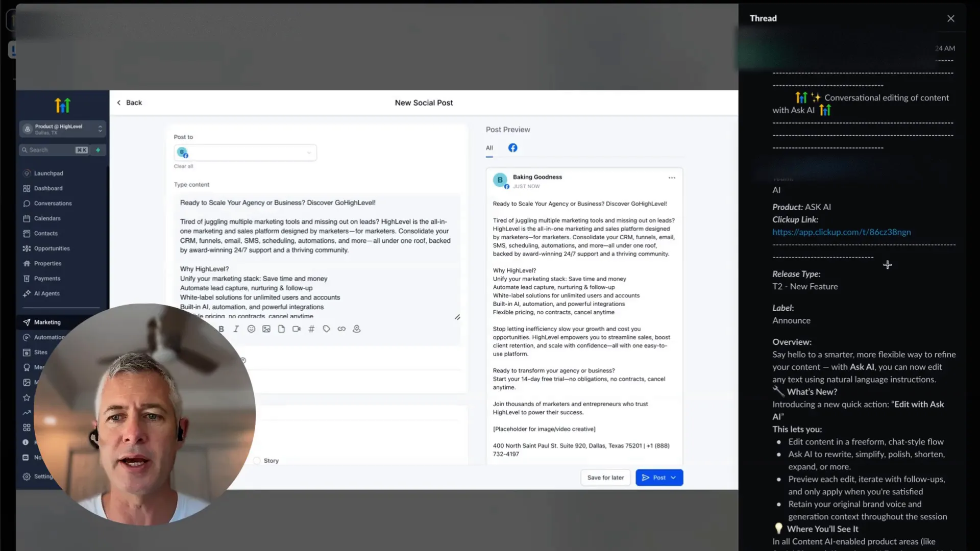Open the preview post three-dot menu

point(672,178)
